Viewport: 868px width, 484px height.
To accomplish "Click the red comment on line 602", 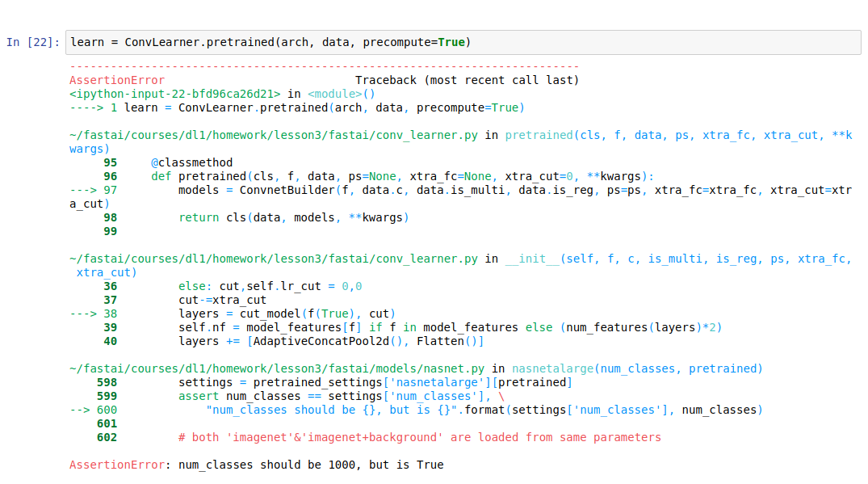I will click(x=420, y=437).
